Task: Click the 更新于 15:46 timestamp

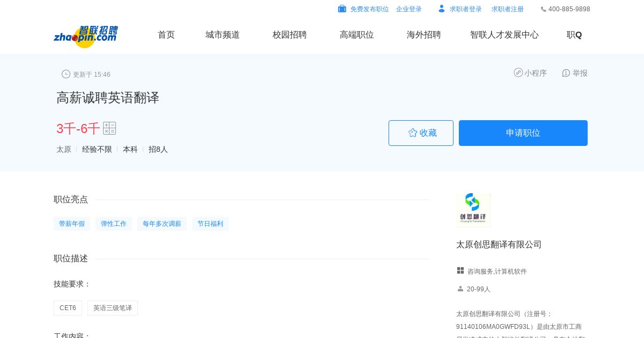Action: [x=92, y=75]
